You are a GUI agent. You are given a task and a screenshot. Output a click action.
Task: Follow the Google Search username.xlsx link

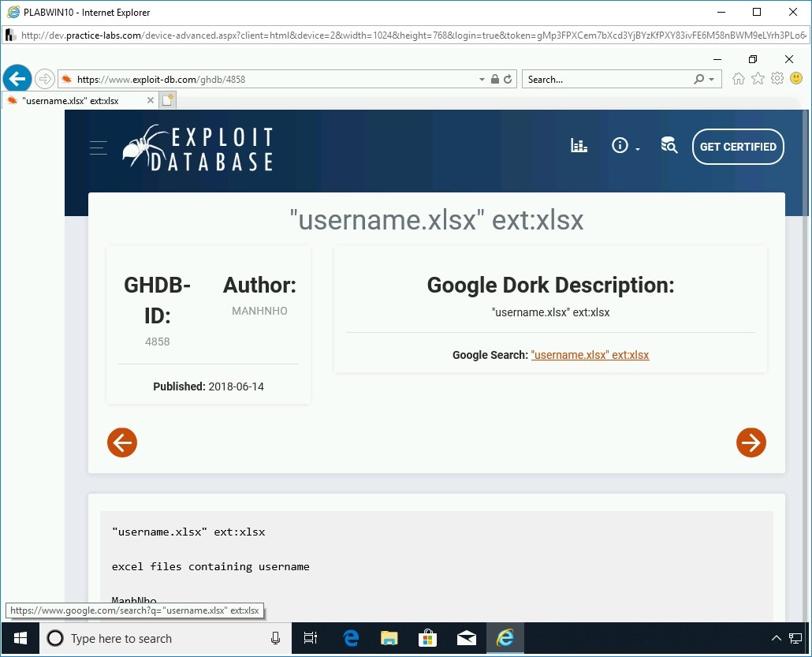click(x=590, y=355)
